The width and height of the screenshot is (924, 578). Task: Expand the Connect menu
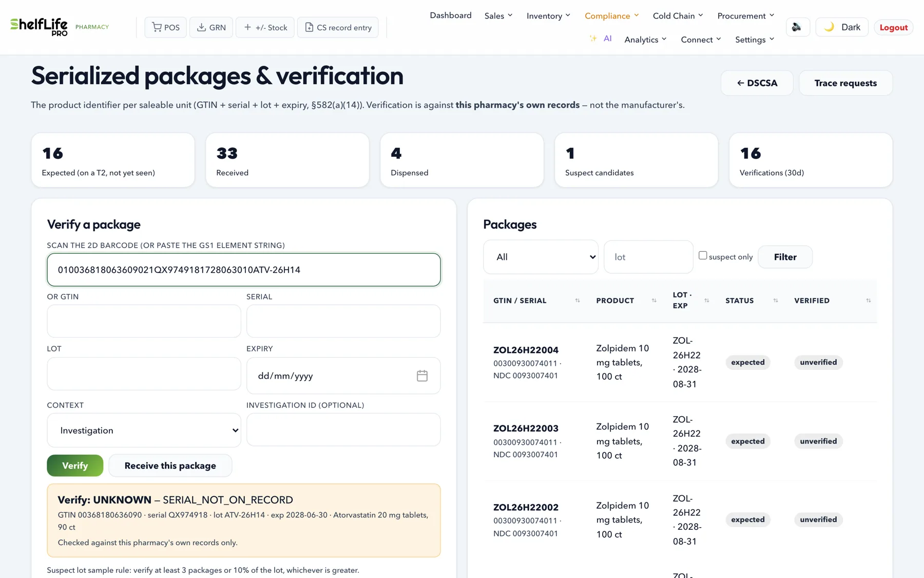tap(701, 40)
